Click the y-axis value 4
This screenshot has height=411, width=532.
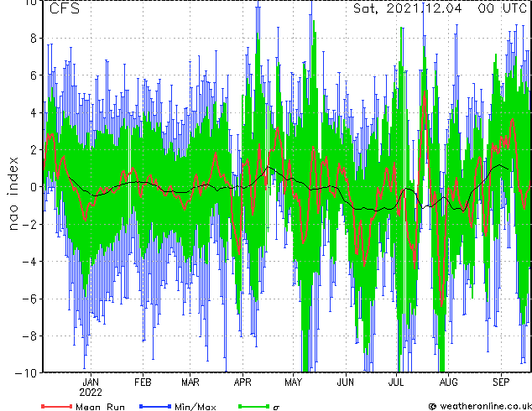click(34, 112)
